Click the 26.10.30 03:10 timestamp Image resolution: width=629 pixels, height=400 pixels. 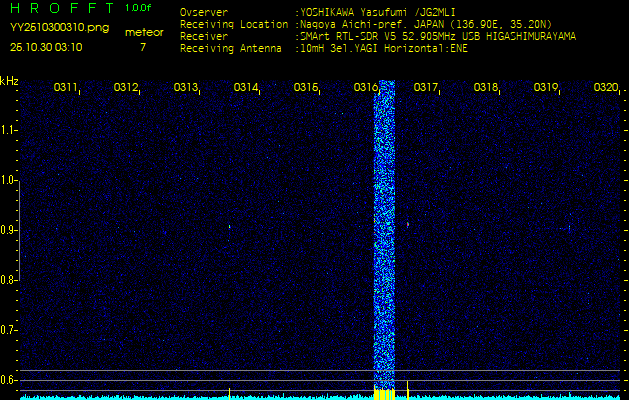(x=46, y=47)
